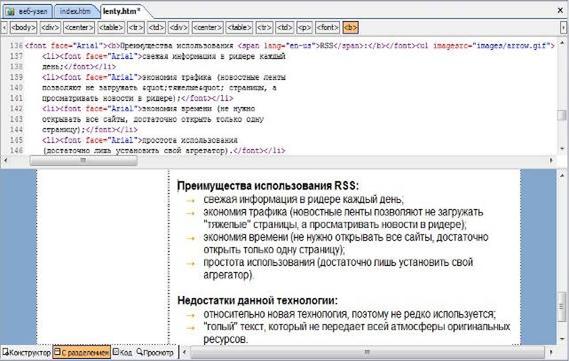Image resolution: width=569 pixels, height=361 pixels.
Task: Open Просмотр preview mode
Action: click(155, 352)
